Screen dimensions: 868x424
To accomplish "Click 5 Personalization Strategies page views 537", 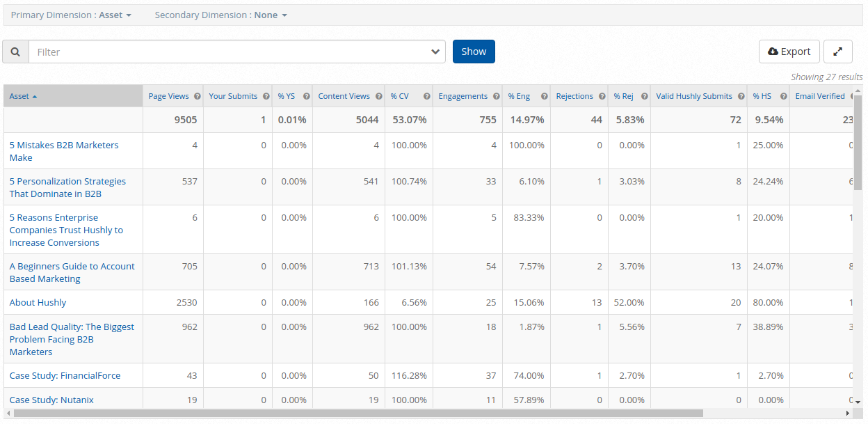I will (x=189, y=181).
